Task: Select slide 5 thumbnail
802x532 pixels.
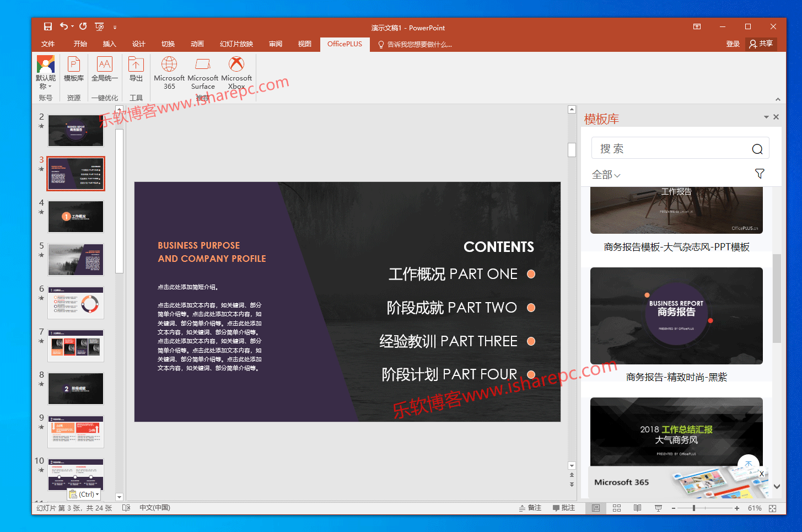Action: coord(76,260)
